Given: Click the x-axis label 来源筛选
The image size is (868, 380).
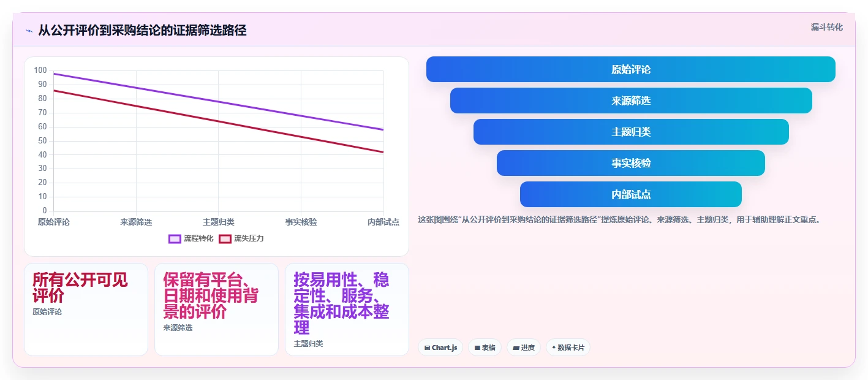Looking at the screenshot, I should click(136, 222).
